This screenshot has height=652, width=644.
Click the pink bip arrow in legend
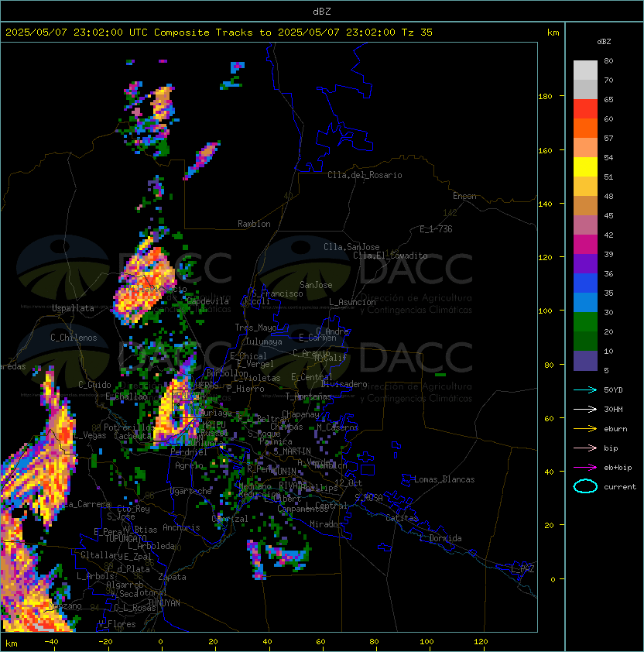click(x=585, y=448)
